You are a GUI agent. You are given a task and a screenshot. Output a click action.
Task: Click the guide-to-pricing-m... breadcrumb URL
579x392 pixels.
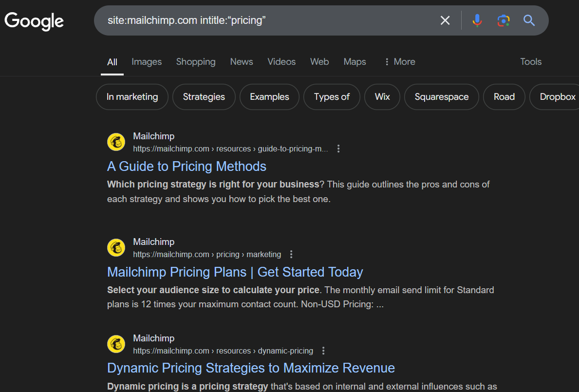point(230,149)
